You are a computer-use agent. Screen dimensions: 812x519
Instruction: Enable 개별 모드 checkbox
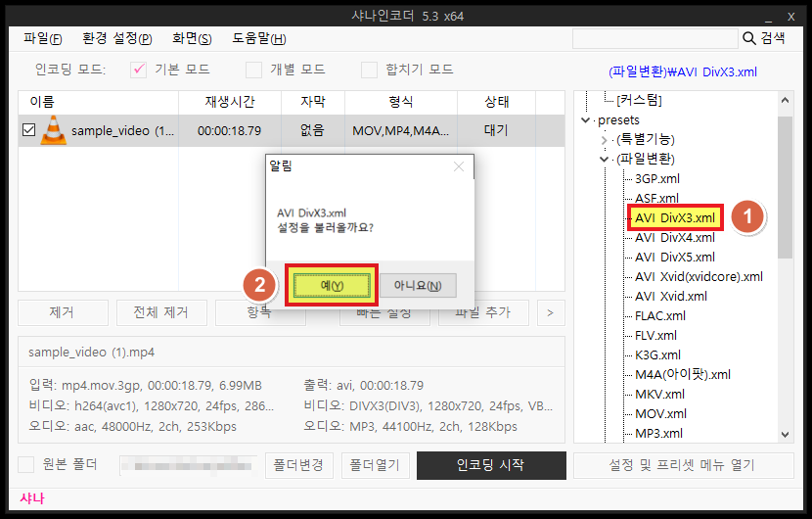(x=253, y=70)
